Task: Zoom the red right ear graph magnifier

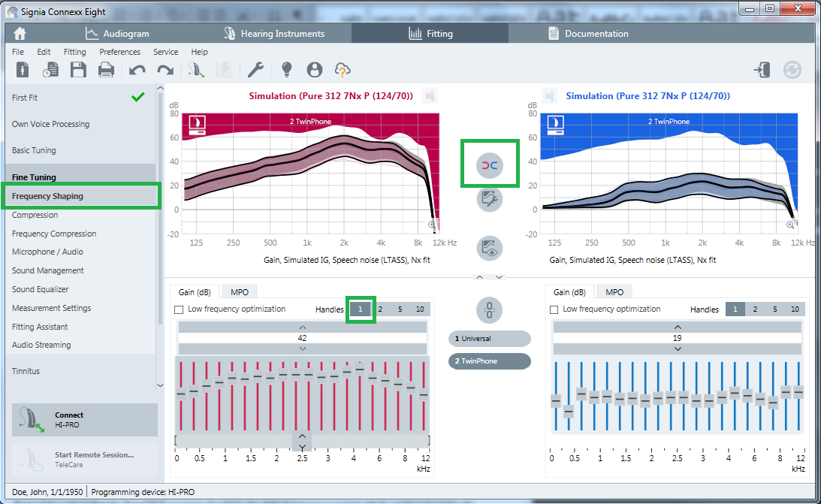Action: click(432, 225)
